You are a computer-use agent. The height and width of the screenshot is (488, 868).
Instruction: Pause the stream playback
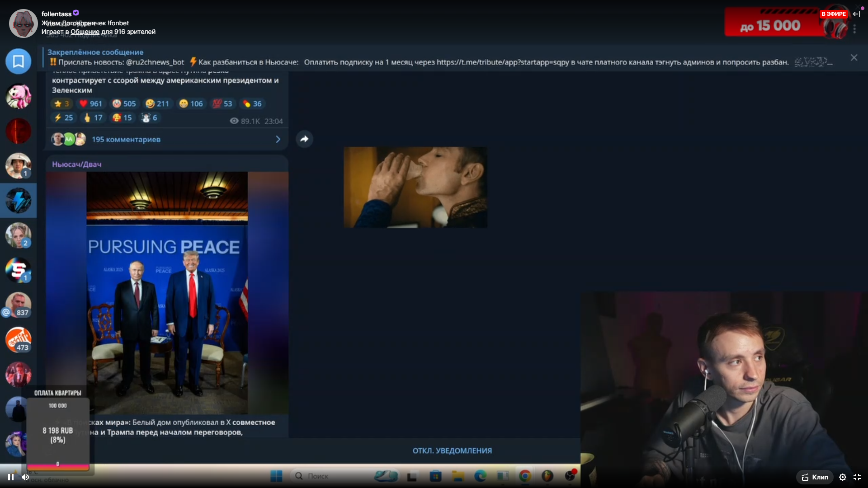click(10, 477)
